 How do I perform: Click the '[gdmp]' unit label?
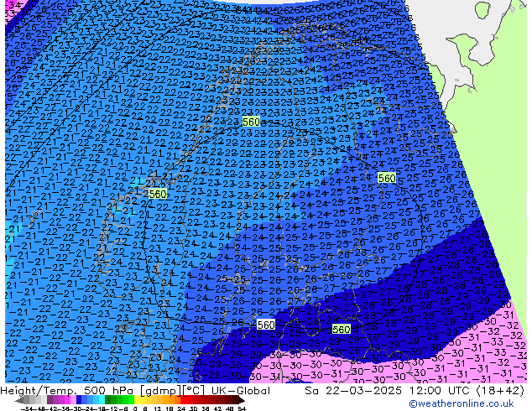click(159, 391)
